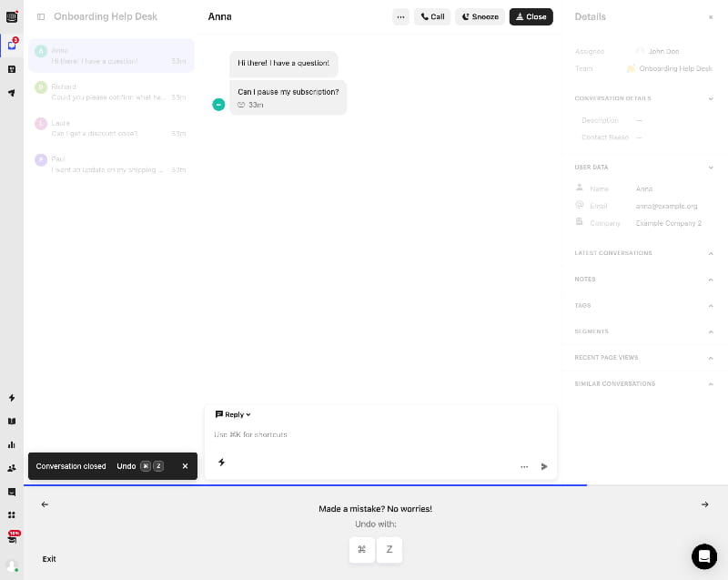Open the Reply type dropdown
The height and width of the screenshot is (580, 728).
click(x=233, y=414)
